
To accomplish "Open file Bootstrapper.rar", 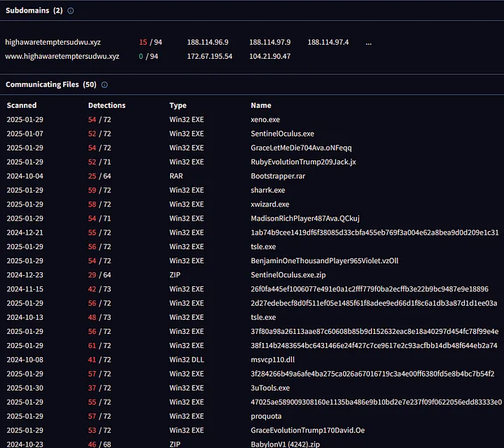I will (278, 176).
